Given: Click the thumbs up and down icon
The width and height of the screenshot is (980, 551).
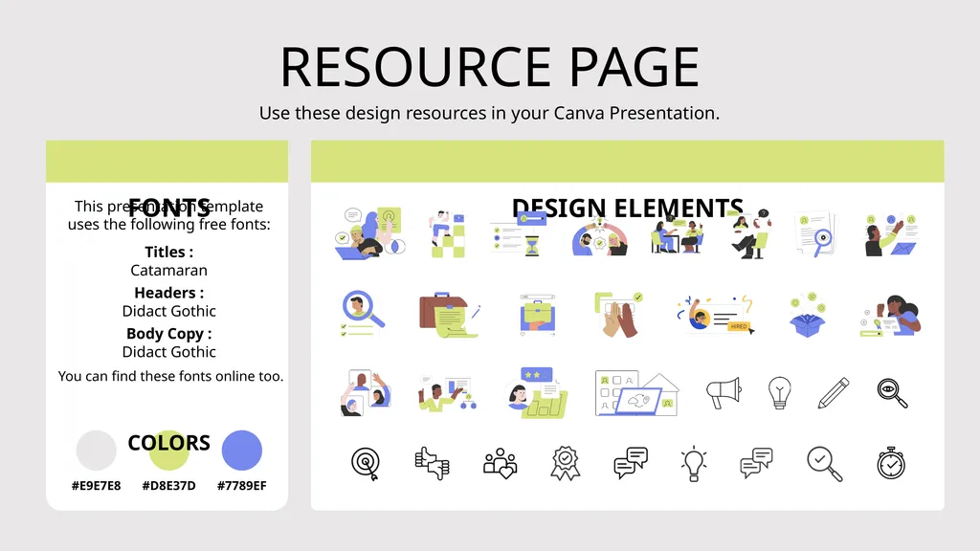Looking at the screenshot, I should (x=432, y=464).
